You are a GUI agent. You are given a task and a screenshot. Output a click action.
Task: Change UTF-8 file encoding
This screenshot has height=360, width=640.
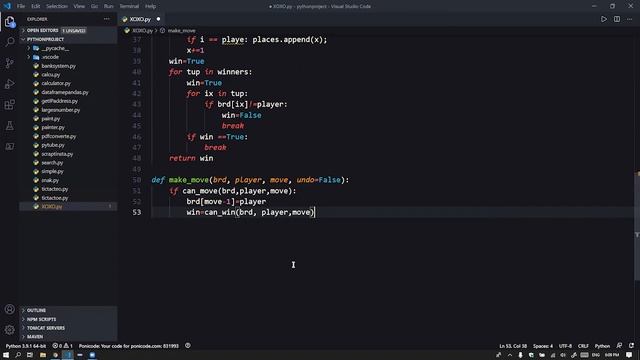565,346
